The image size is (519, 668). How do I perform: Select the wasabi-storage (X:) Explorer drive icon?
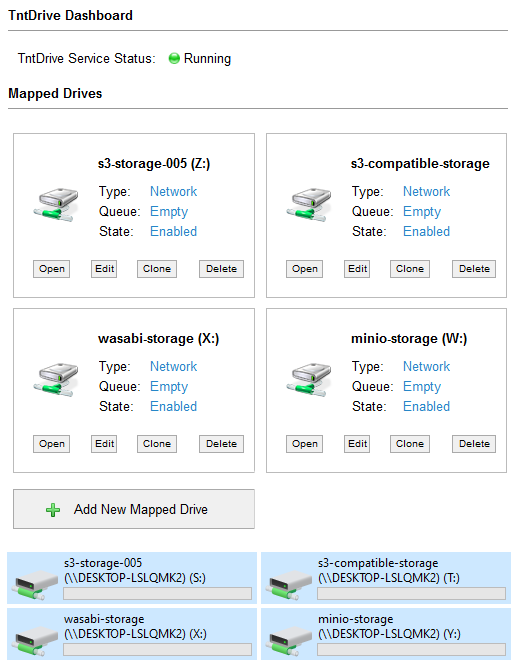coord(35,641)
